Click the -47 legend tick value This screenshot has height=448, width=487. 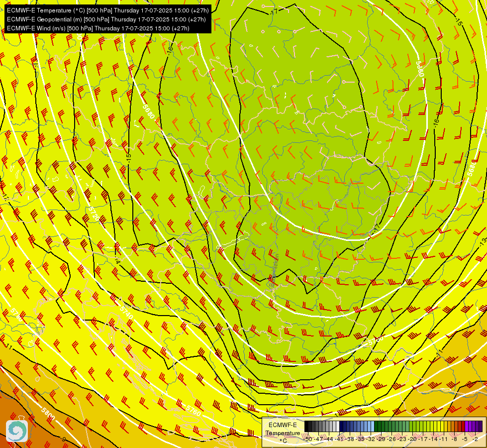click(x=319, y=440)
